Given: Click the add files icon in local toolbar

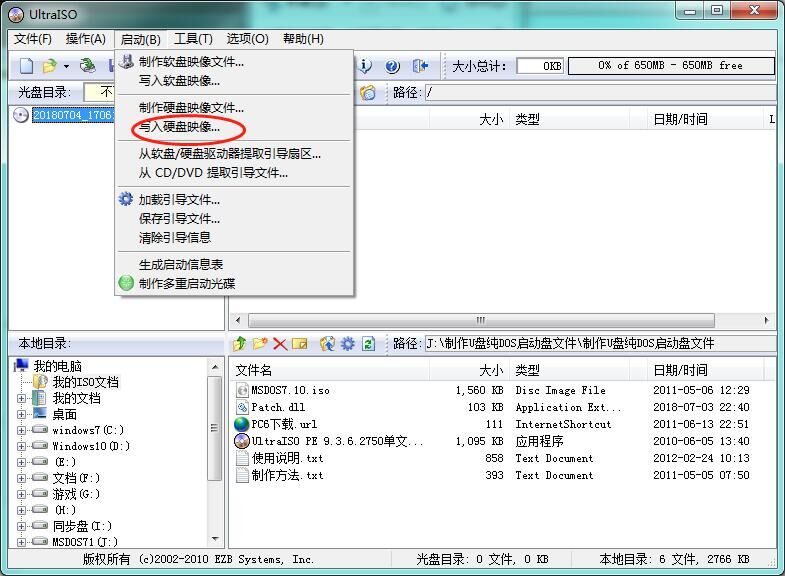Looking at the screenshot, I should click(327, 343).
